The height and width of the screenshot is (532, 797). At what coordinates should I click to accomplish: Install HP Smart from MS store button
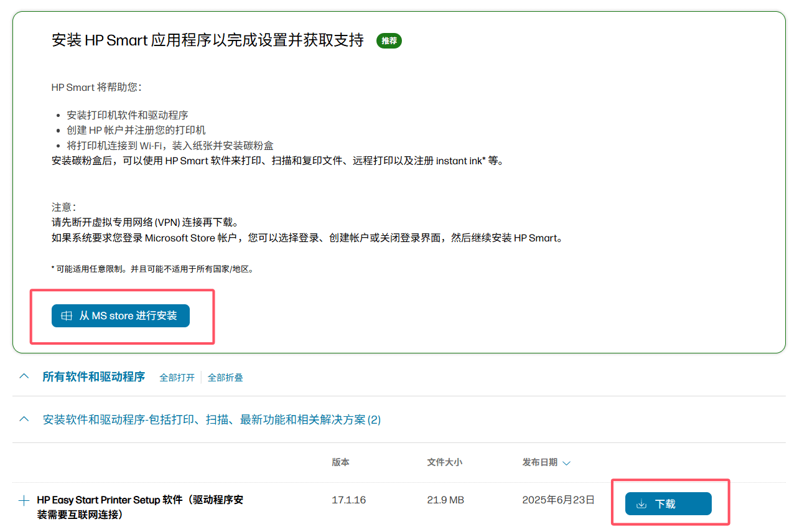pos(120,315)
